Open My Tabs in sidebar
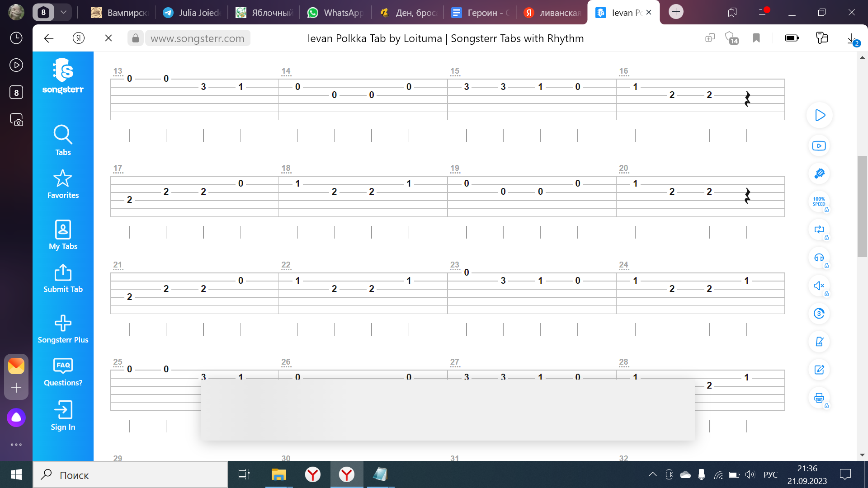Image resolution: width=868 pixels, height=488 pixels. pos(63,235)
